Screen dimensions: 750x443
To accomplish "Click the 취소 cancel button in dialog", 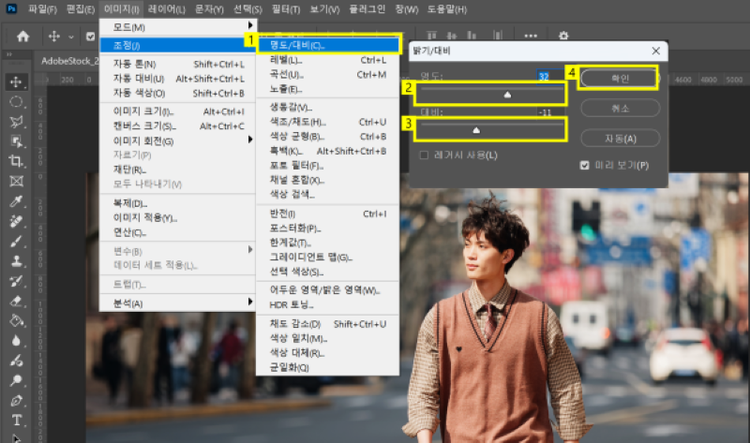I will point(620,108).
